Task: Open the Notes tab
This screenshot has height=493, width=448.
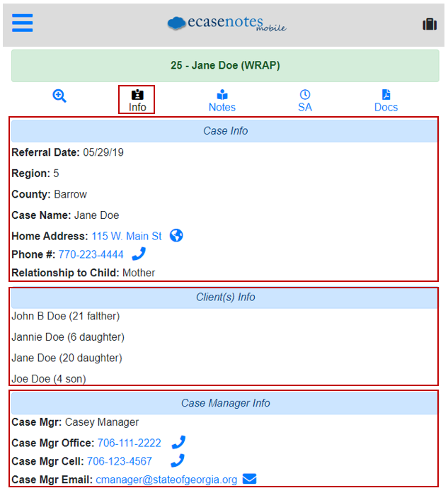Action: tap(222, 101)
